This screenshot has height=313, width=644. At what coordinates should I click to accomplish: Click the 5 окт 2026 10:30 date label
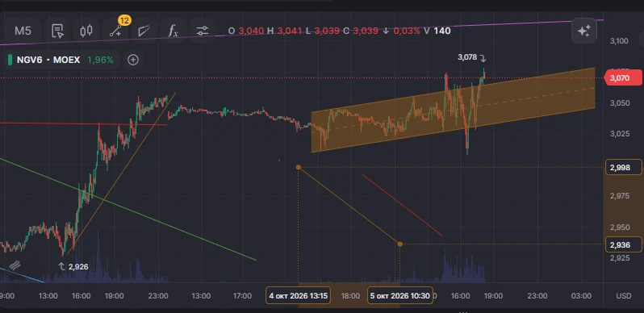(x=400, y=295)
